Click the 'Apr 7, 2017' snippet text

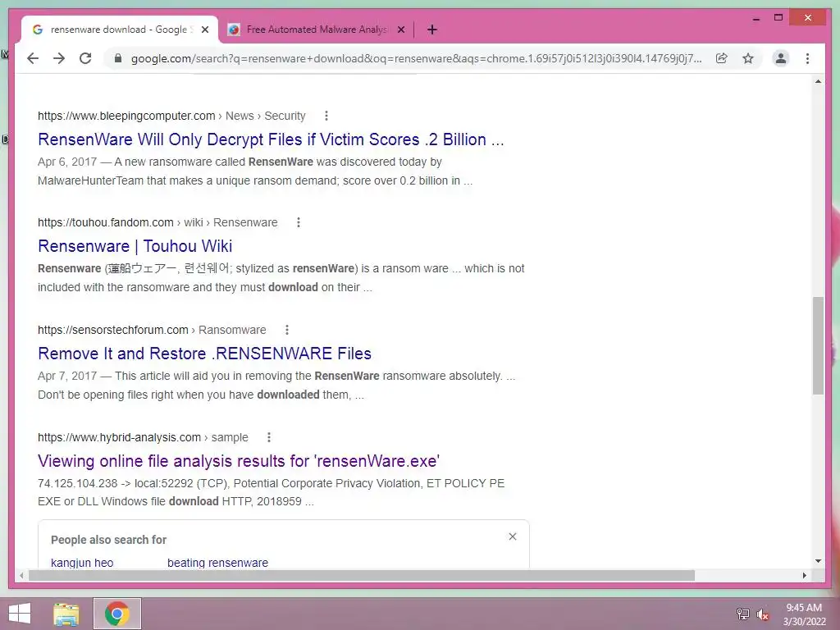point(67,376)
